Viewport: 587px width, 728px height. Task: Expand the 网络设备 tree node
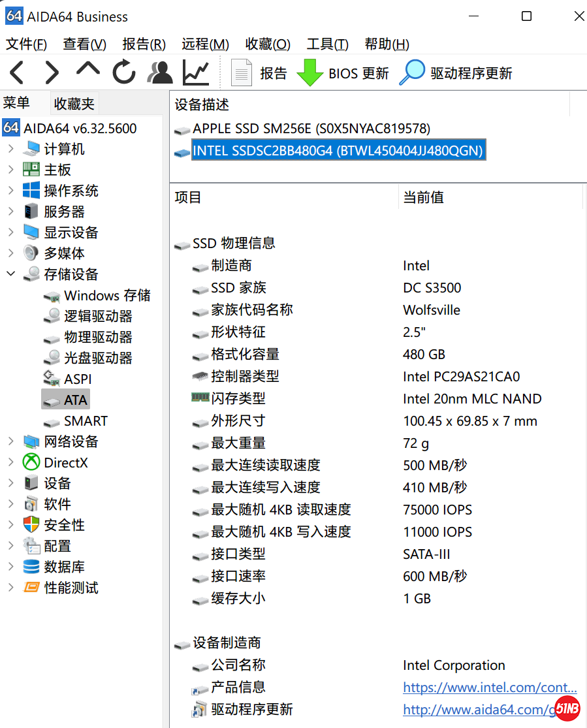10,441
